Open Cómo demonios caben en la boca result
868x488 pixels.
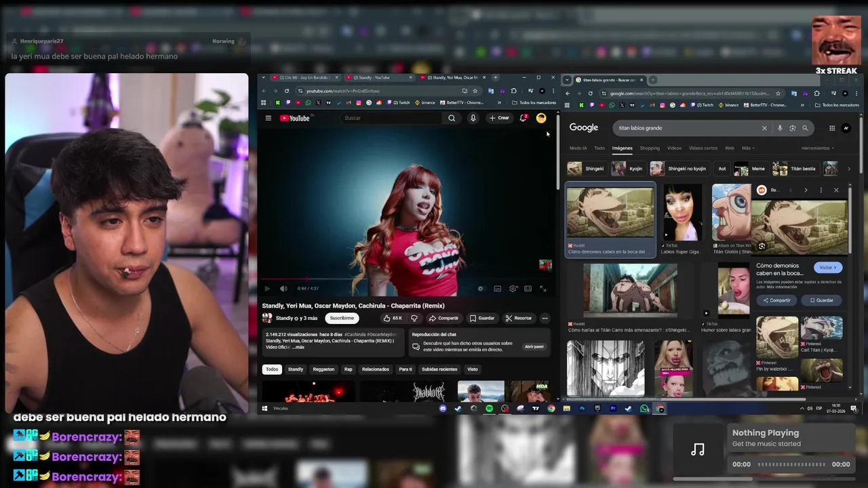pyautogui.click(x=610, y=221)
